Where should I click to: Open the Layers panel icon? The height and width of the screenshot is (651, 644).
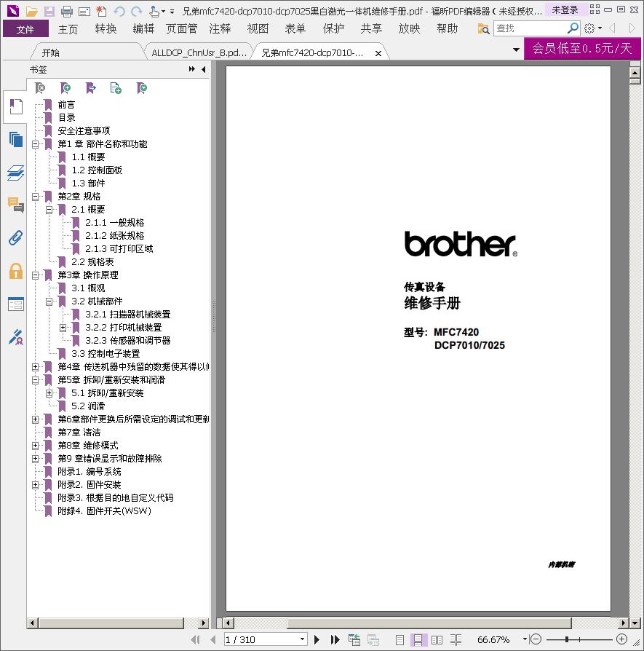[16, 173]
